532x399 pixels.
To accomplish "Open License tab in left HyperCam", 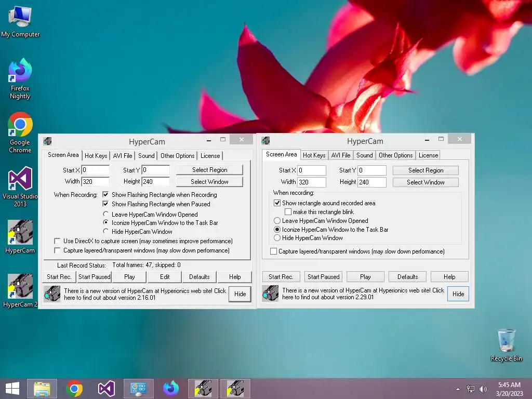I will [210, 156].
